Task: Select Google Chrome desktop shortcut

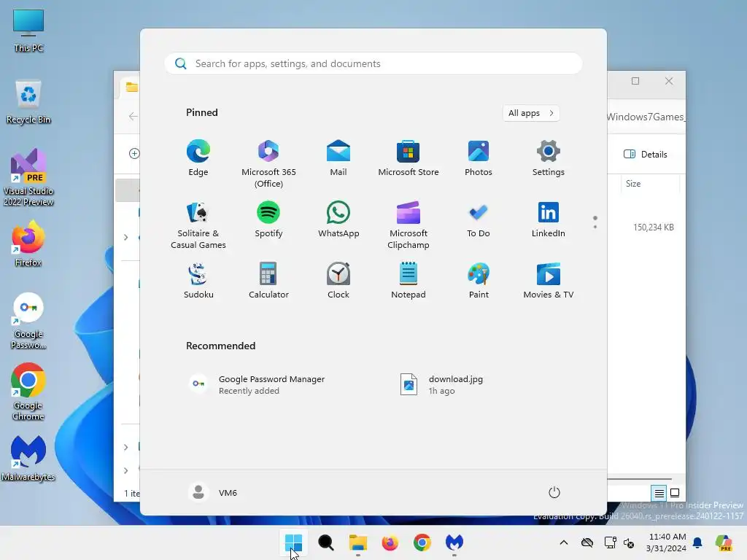Action: (28, 392)
